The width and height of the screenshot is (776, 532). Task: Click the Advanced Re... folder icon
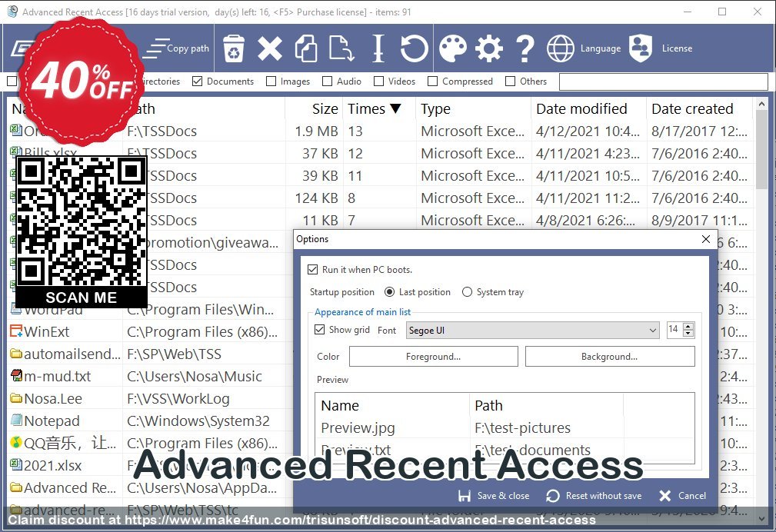pos(16,487)
